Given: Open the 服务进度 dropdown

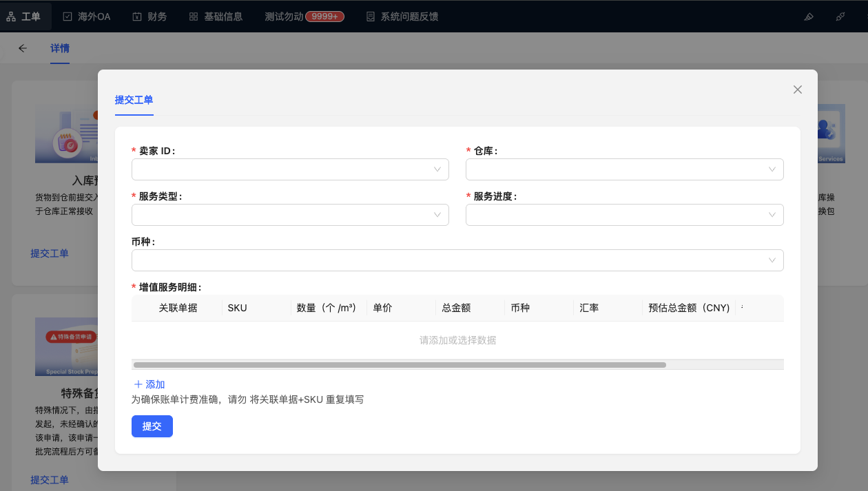Looking at the screenshot, I should 624,215.
